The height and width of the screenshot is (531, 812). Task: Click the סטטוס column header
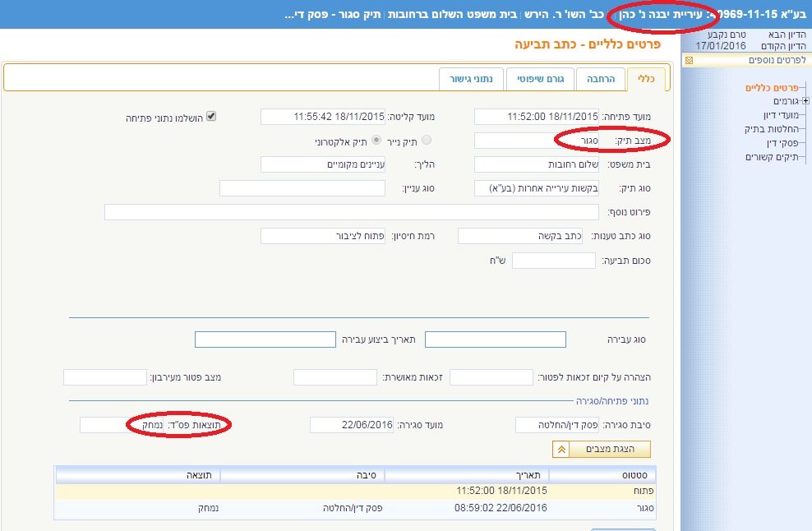click(611, 475)
